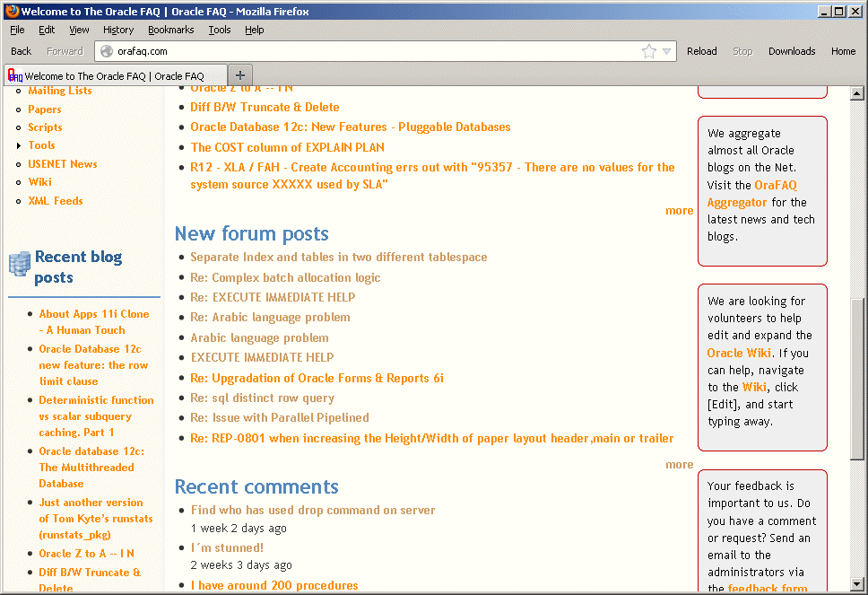Open 'Separate Index and tables' forum post
This screenshot has width=868, height=595.
[339, 257]
